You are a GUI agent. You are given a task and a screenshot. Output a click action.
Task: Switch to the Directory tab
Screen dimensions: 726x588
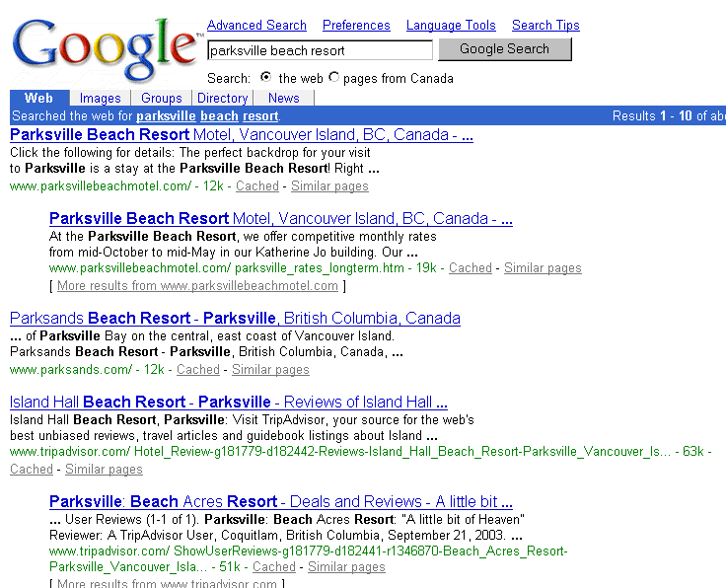tap(222, 98)
